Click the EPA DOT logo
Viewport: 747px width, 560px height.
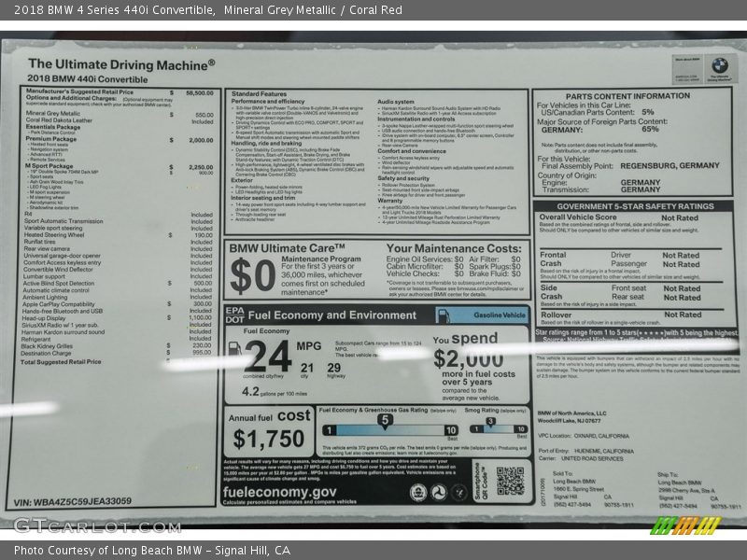click(233, 314)
